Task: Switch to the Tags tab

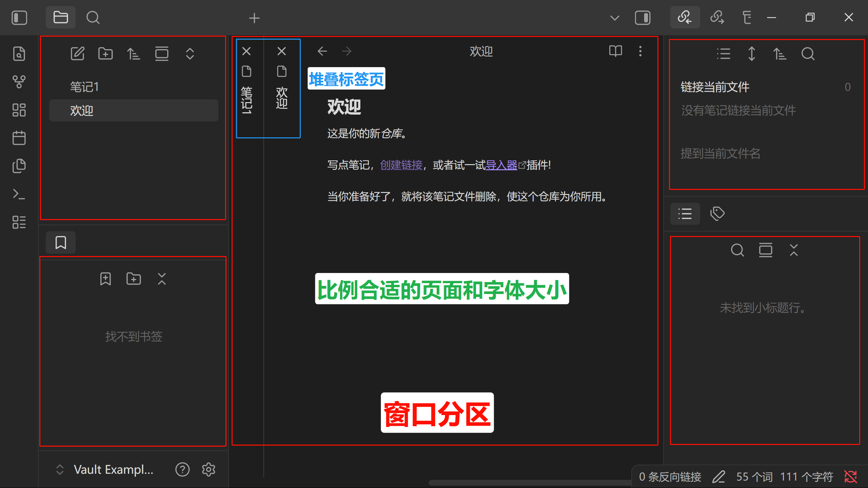Action: pos(717,214)
